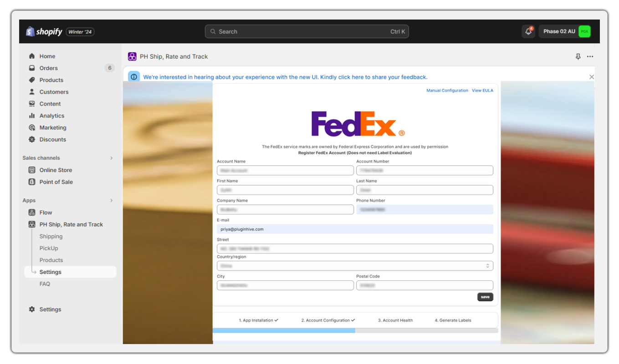Click the Search field
Viewport: 619px width, 364px height.
coord(307,31)
